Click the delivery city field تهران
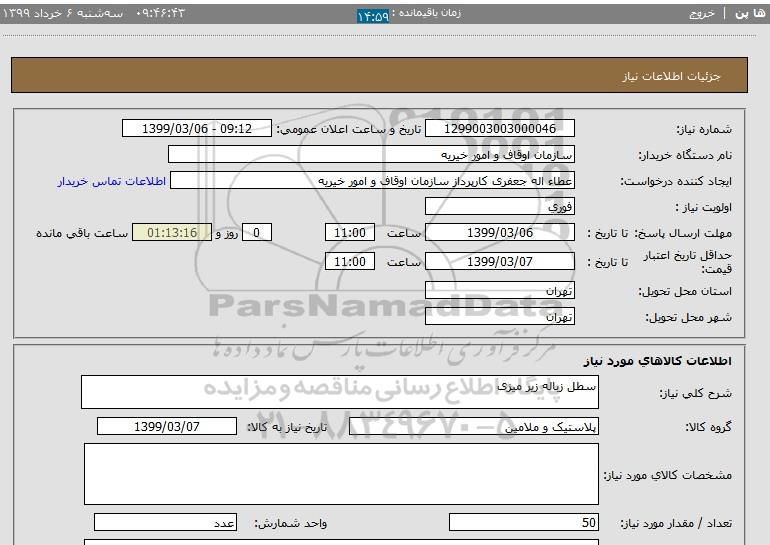 coord(500,317)
